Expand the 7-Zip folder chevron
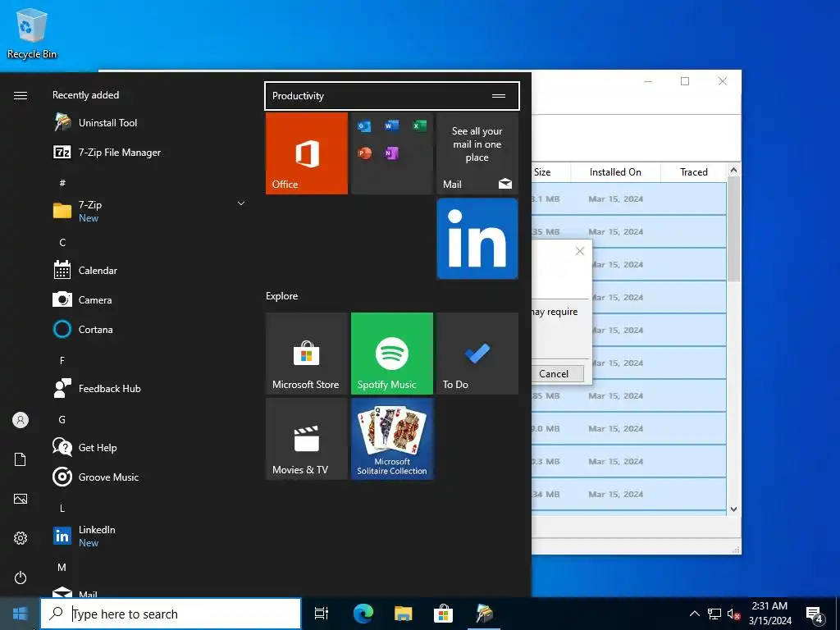 point(241,203)
